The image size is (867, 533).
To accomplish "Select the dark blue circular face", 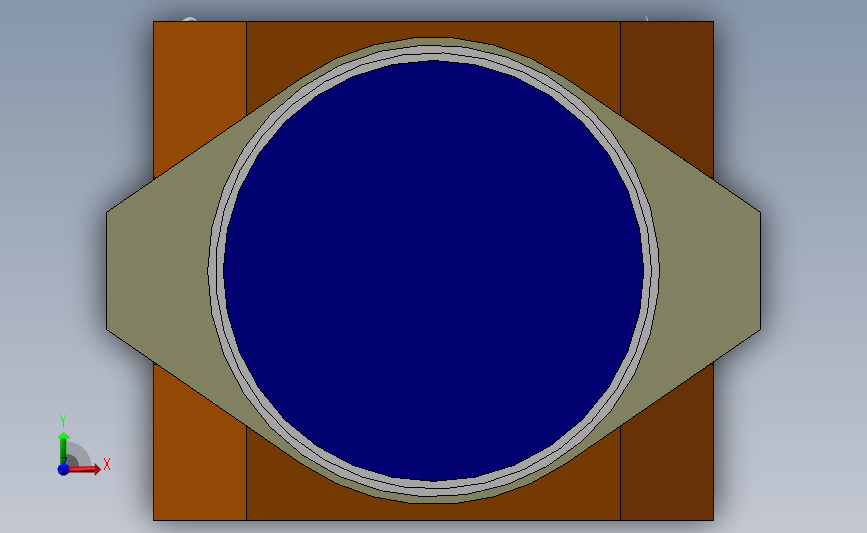I will [433, 271].
